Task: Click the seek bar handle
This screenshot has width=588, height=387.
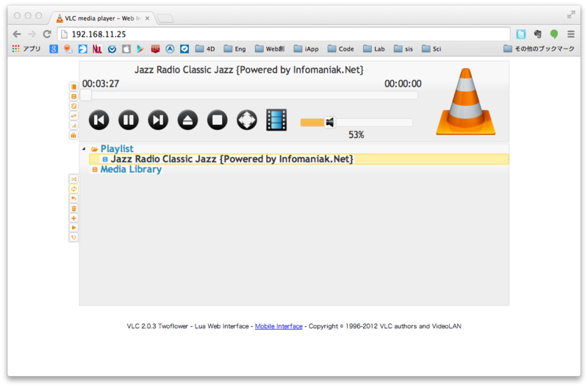Action: tap(86, 95)
